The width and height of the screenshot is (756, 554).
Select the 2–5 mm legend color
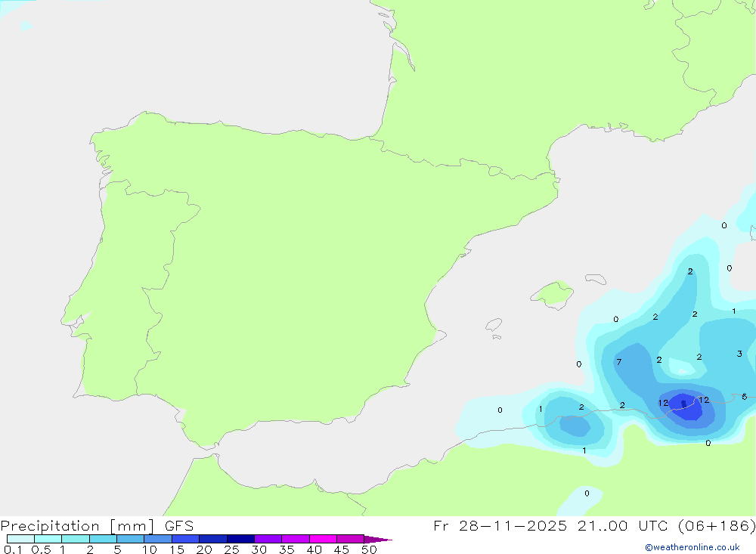tap(103, 539)
